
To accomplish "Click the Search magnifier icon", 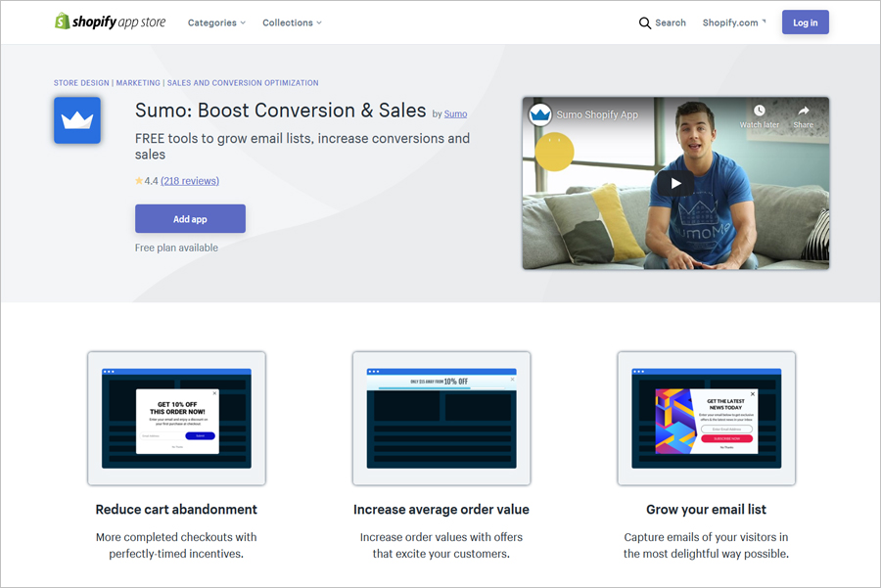I will tap(645, 23).
